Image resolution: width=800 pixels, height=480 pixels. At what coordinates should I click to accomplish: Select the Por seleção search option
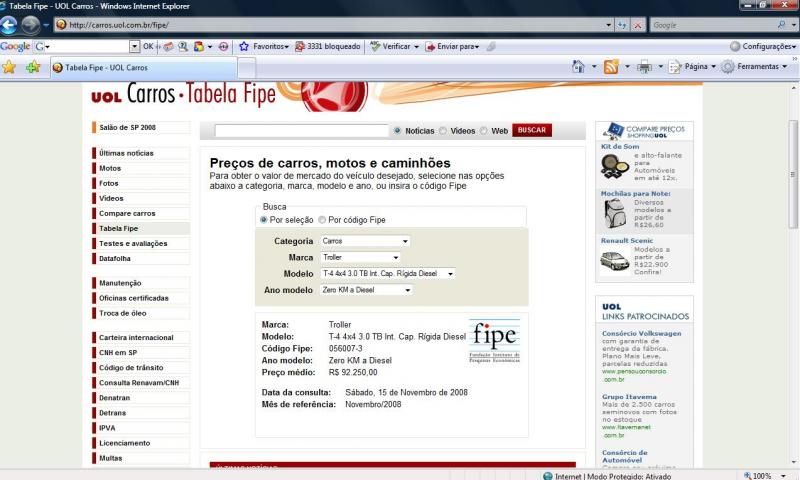[264, 220]
